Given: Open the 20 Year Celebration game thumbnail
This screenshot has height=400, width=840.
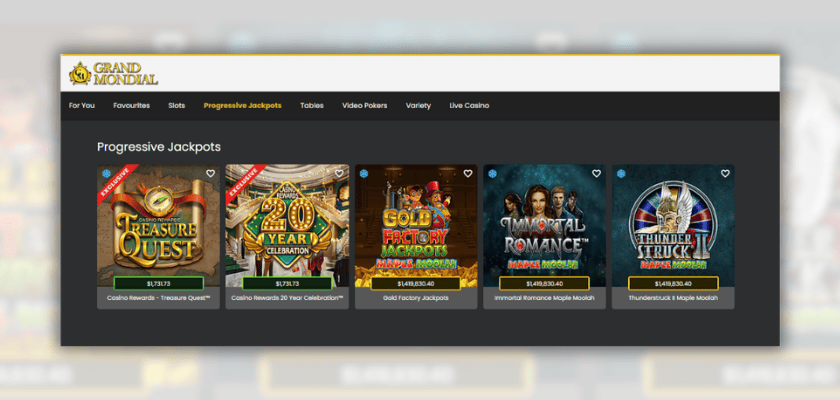Looking at the screenshot, I should coord(287,225).
